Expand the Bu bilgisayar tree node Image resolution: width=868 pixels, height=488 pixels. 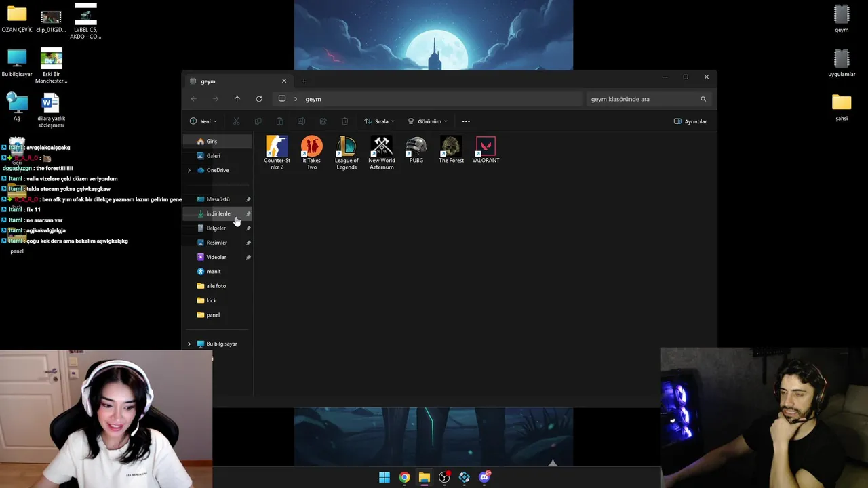point(189,344)
